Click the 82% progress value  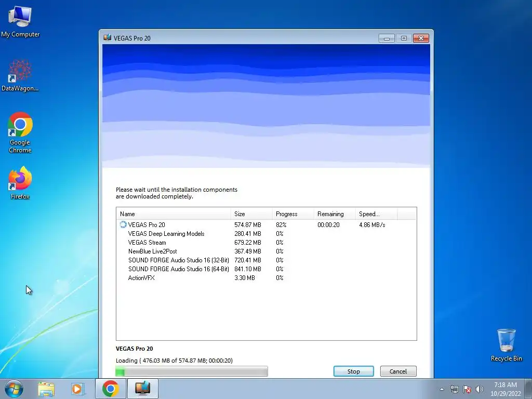click(281, 224)
